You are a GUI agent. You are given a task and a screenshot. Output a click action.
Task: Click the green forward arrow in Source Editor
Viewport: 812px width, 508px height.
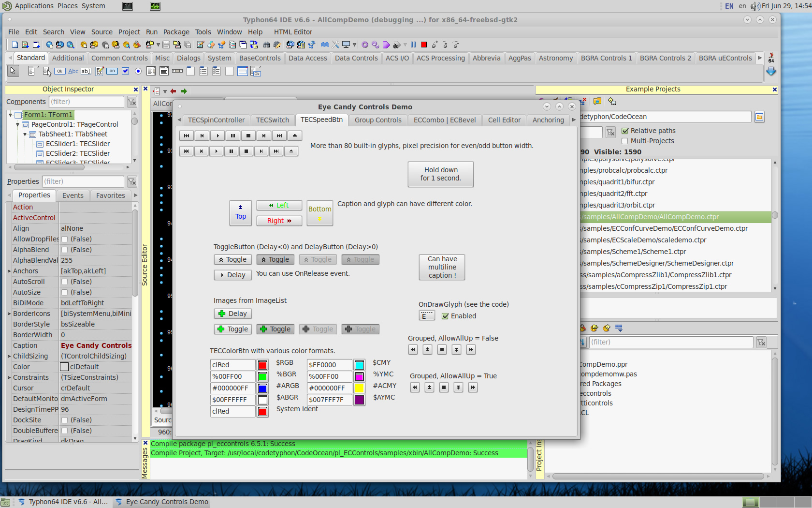184,91
